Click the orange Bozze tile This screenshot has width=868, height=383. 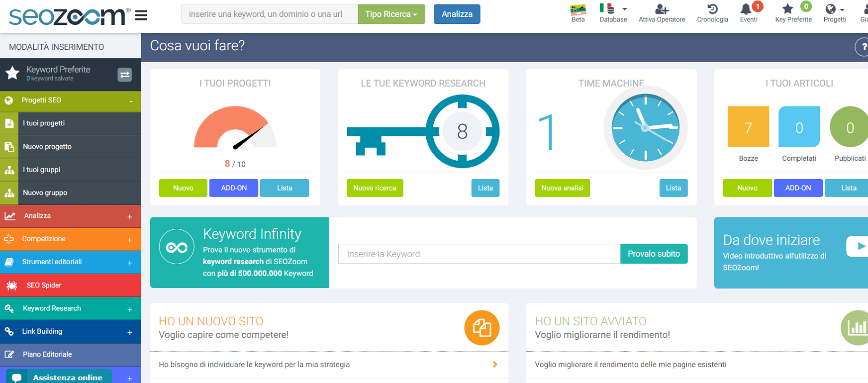pyautogui.click(x=748, y=127)
